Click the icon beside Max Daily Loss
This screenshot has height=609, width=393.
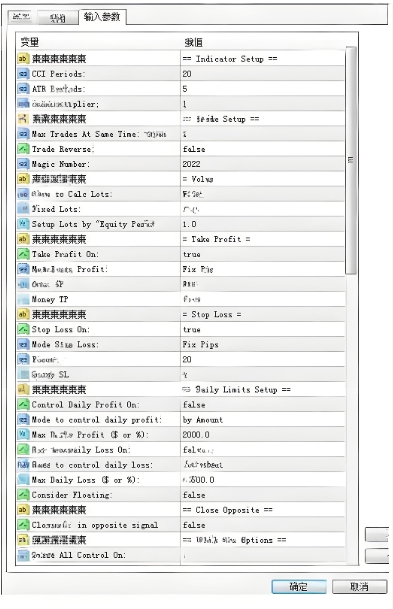pyautogui.click(x=23, y=480)
